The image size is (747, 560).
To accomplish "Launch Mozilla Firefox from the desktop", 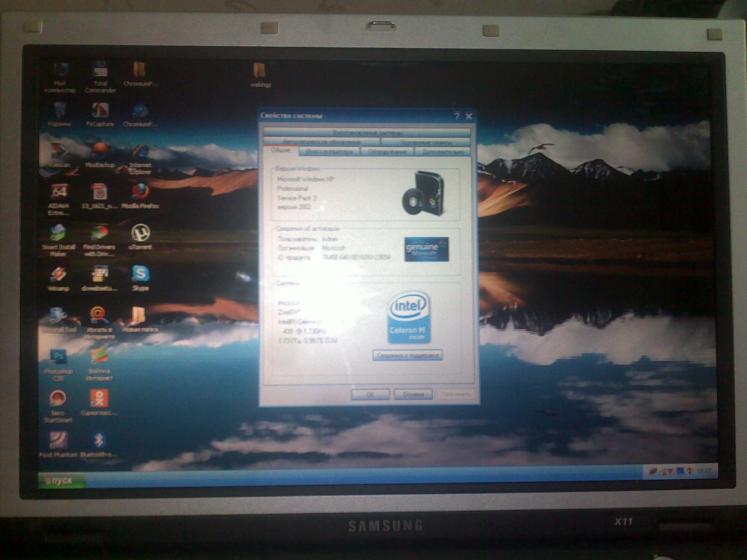I will tap(140, 196).
